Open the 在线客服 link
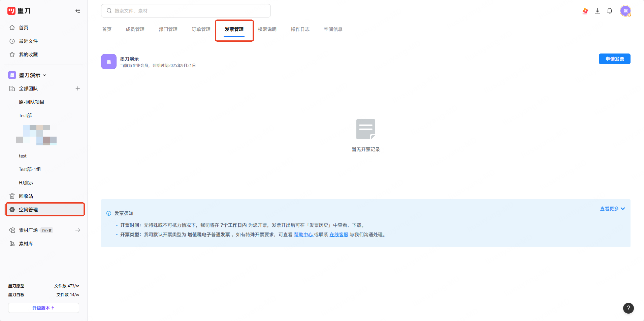This screenshot has height=321, width=644. [339, 235]
